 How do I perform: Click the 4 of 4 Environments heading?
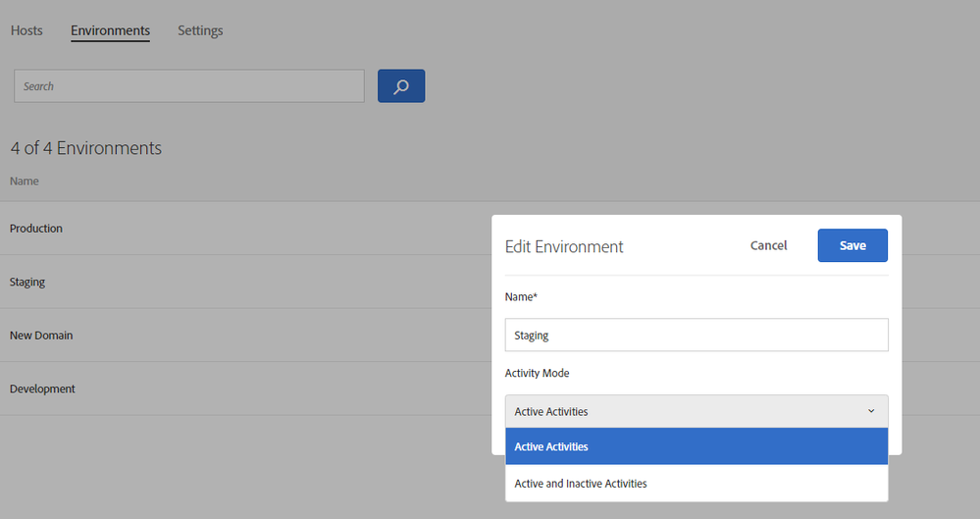click(x=86, y=148)
